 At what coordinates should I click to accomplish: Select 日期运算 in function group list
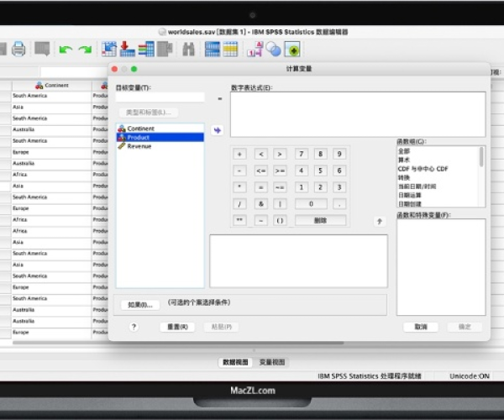coord(410,195)
